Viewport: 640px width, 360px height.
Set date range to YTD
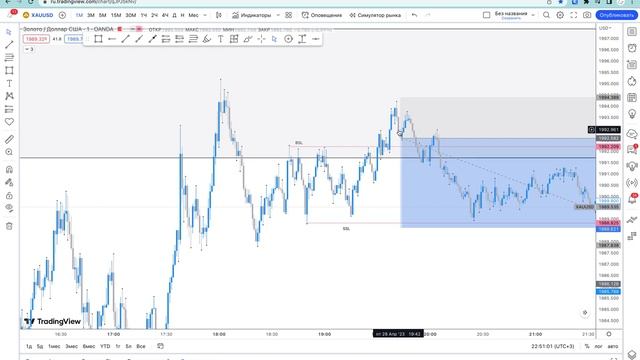[105, 346]
